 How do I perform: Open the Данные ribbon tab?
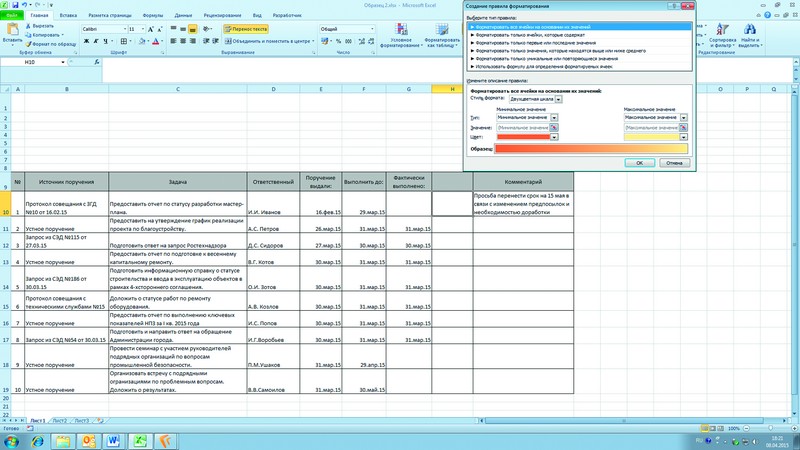click(x=183, y=15)
